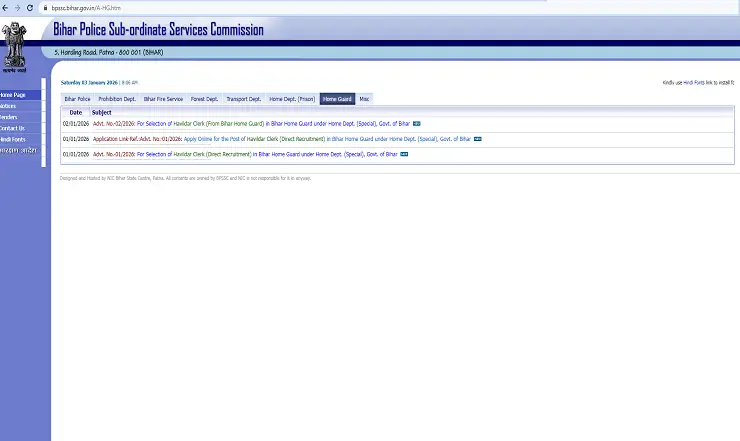Open the Apply Online for Havildar Clerk link
The height and width of the screenshot is (441, 740).
click(255, 139)
